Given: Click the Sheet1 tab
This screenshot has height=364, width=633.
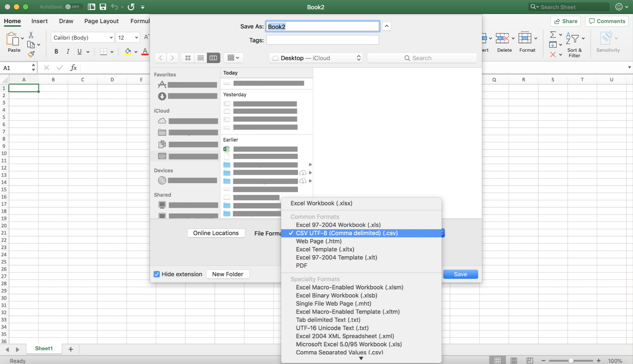Looking at the screenshot, I should click(x=44, y=348).
